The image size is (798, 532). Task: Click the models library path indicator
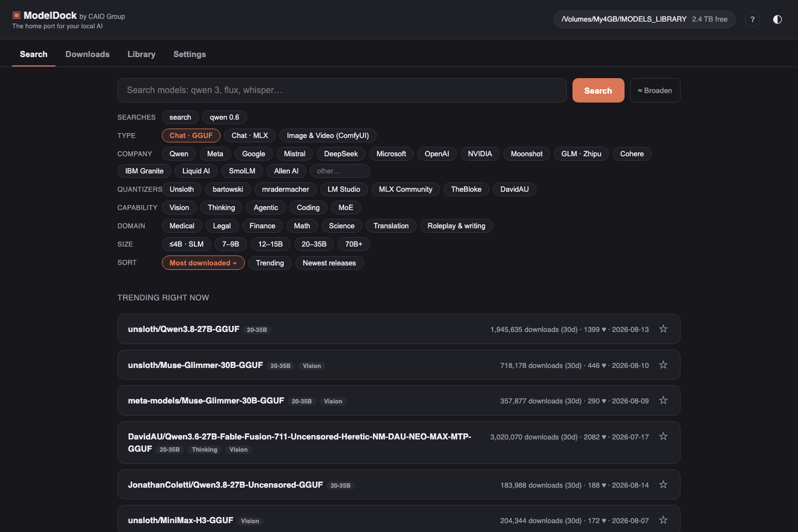point(644,19)
